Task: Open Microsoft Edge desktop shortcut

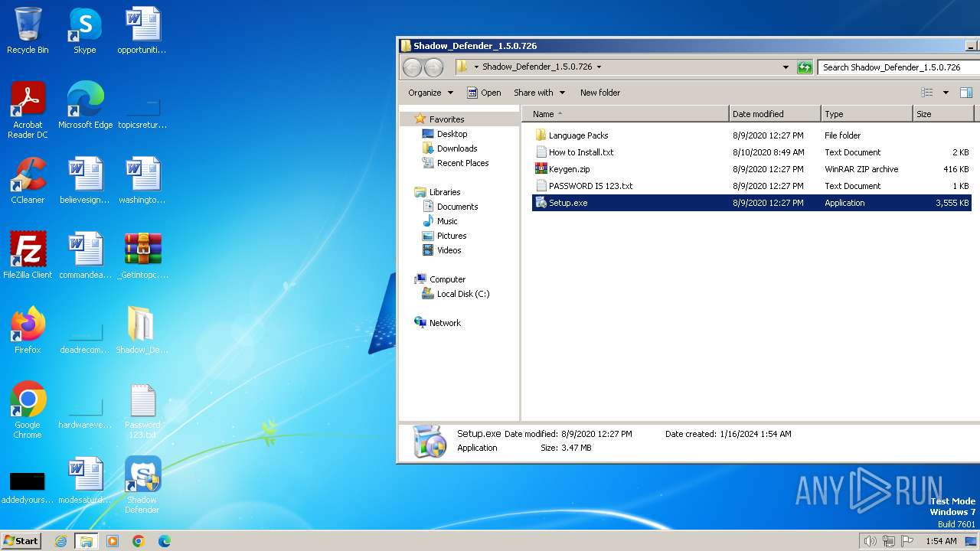Action: [x=85, y=106]
